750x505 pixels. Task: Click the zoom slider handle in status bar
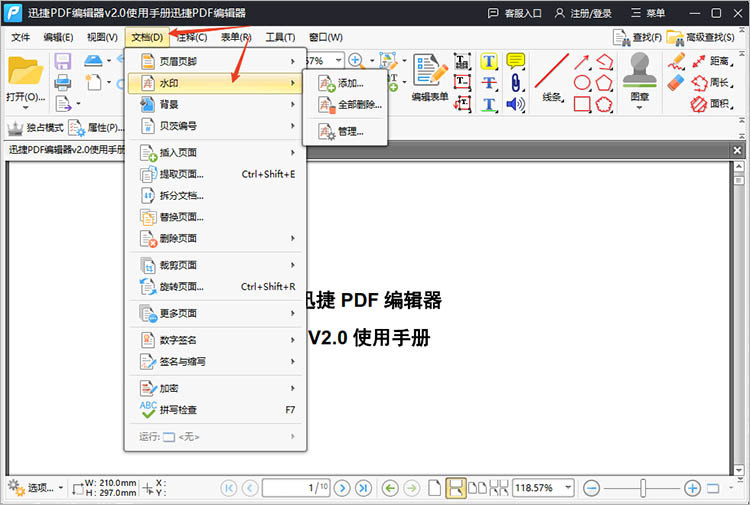click(642, 488)
